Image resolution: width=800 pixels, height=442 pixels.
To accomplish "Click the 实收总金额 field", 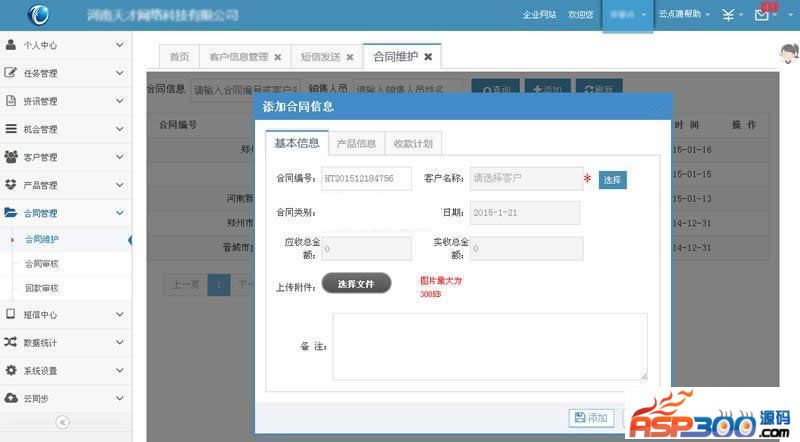I will coord(527,249).
